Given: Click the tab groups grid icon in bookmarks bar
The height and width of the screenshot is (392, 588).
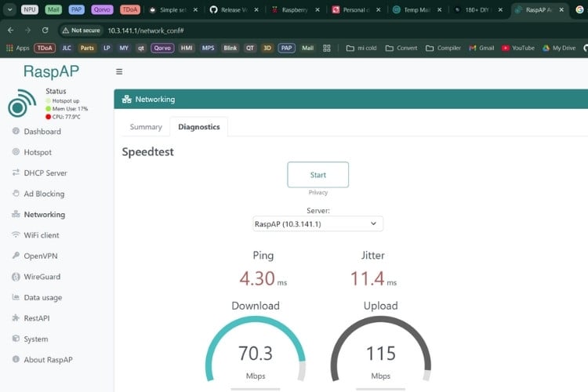Looking at the screenshot, I should (x=327, y=48).
